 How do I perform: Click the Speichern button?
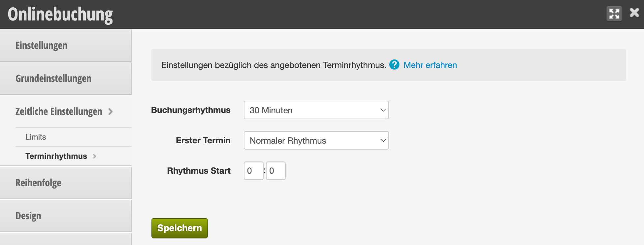(179, 228)
